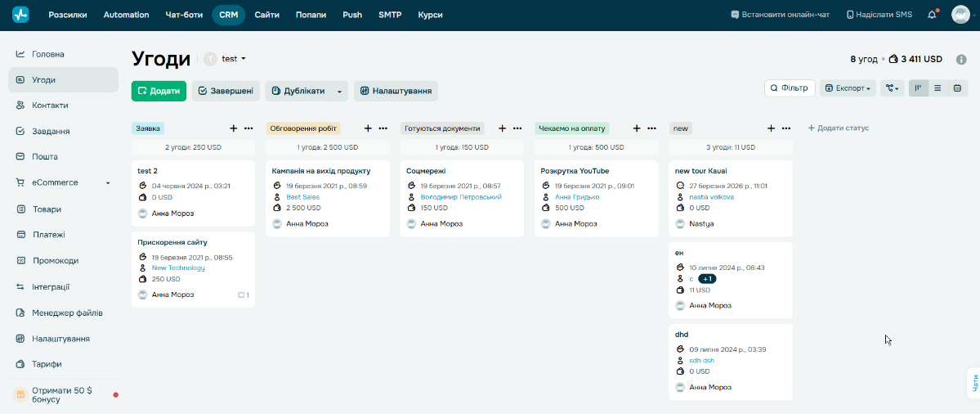Viewport: 980px width, 414px height.
Task: Add a deal in new column
Action: pyautogui.click(x=772, y=128)
